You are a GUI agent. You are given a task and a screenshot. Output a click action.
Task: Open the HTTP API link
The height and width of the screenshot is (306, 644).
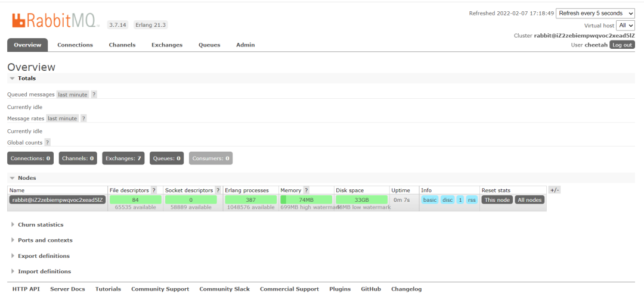tap(26, 289)
